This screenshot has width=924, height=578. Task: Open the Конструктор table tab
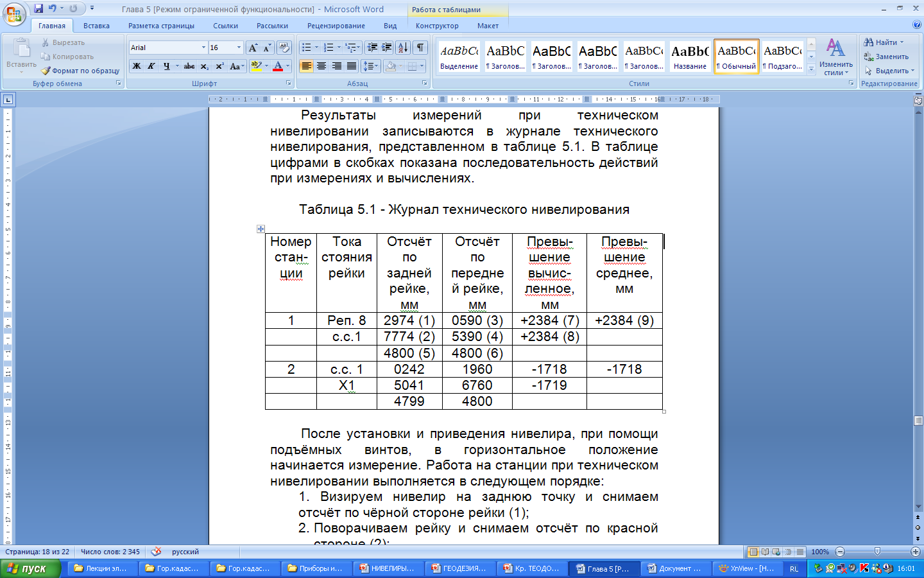pyautogui.click(x=437, y=26)
